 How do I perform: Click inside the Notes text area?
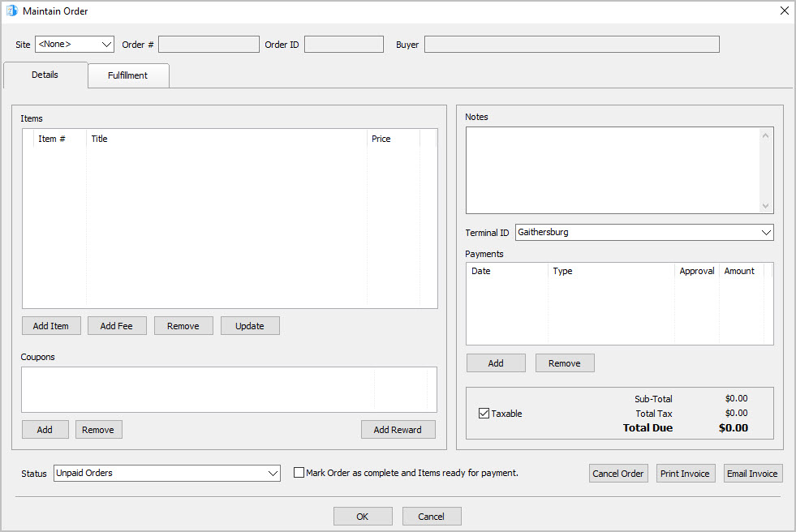tap(613, 170)
